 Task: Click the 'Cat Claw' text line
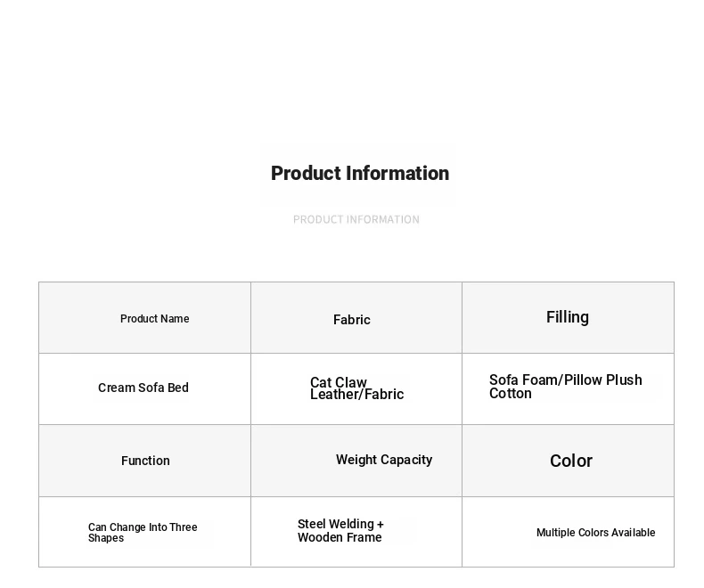point(339,382)
